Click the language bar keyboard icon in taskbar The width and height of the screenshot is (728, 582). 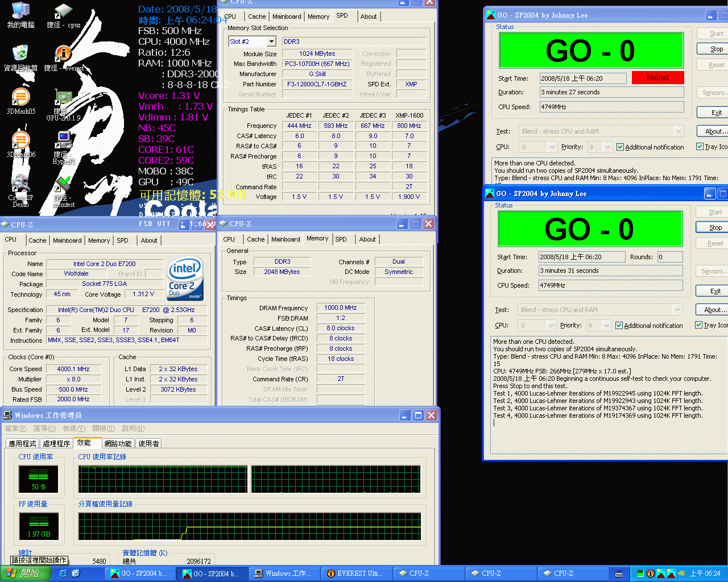coord(619,573)
